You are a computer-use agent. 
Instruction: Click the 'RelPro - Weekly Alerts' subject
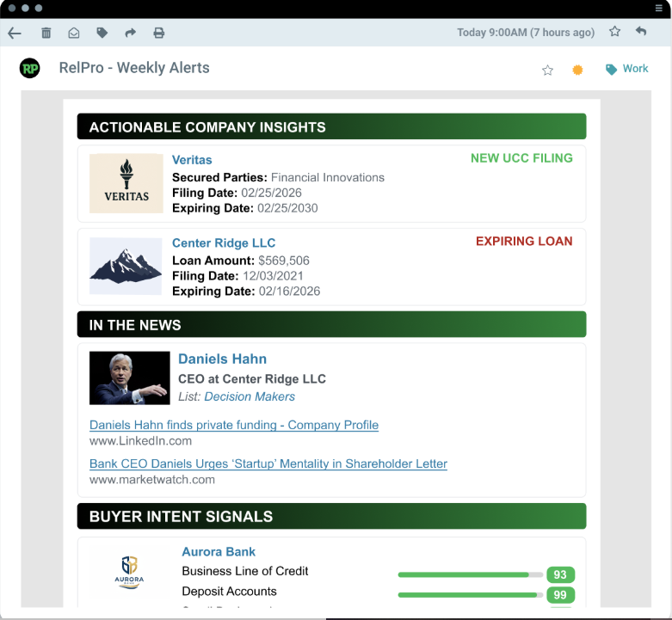[134, 68]
